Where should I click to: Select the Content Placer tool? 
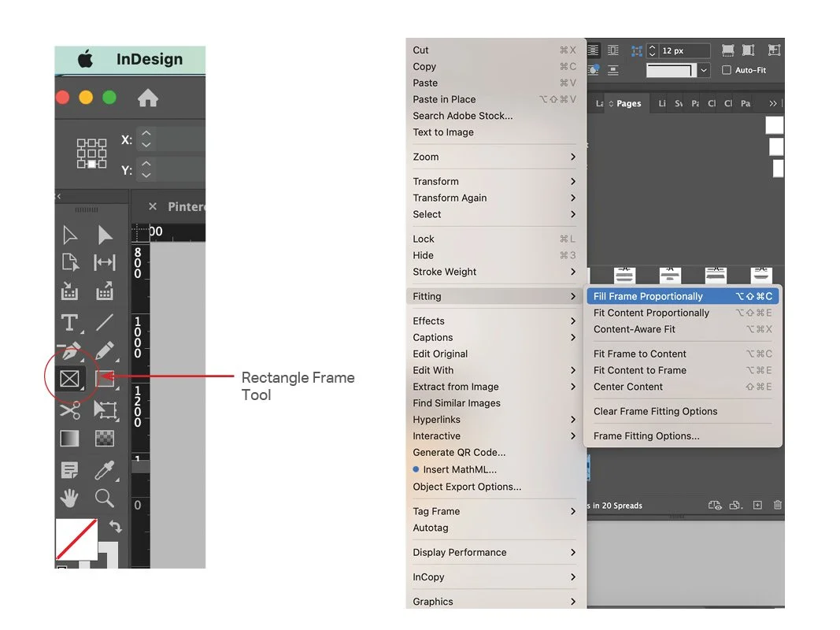105,291
